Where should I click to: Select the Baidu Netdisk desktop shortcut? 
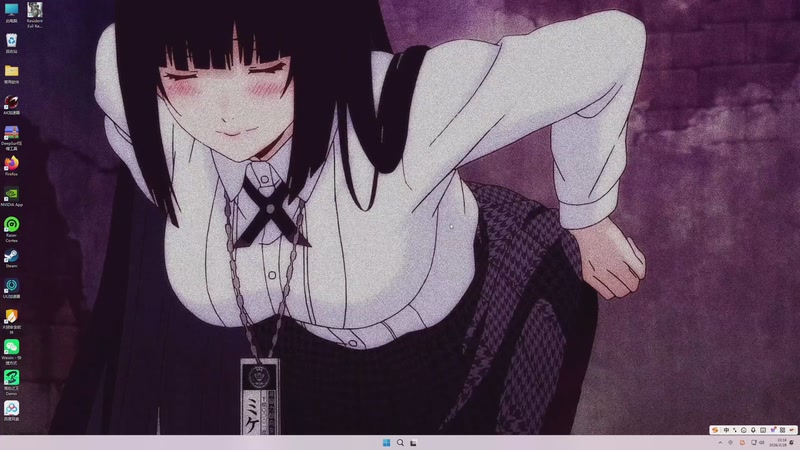(11, 411)
